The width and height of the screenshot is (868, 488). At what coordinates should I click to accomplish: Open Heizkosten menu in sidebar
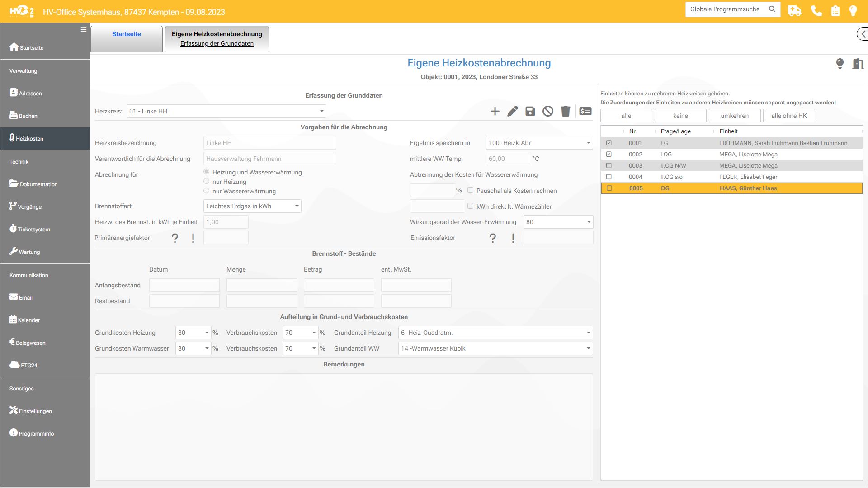tap(45, 138)
